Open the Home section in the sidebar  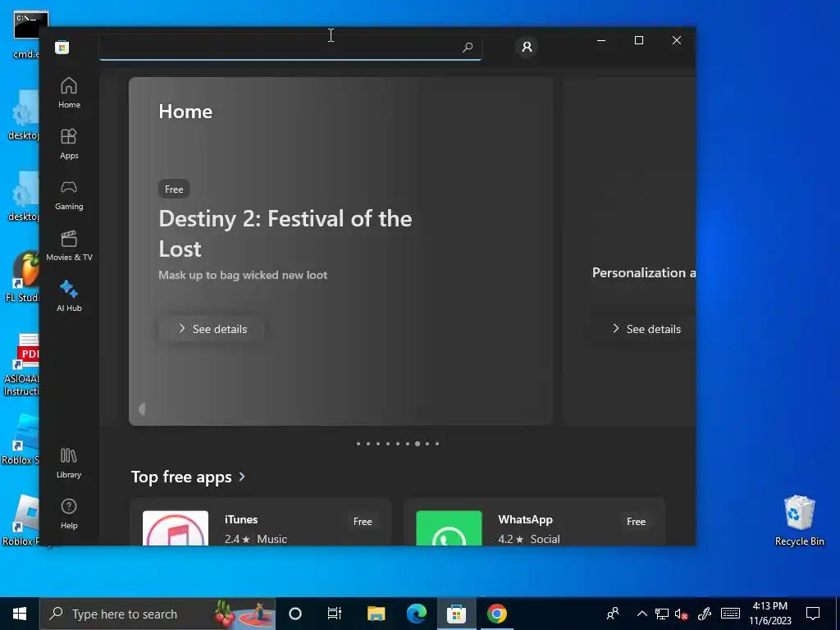pyautogui.click(x=69, y=93)
